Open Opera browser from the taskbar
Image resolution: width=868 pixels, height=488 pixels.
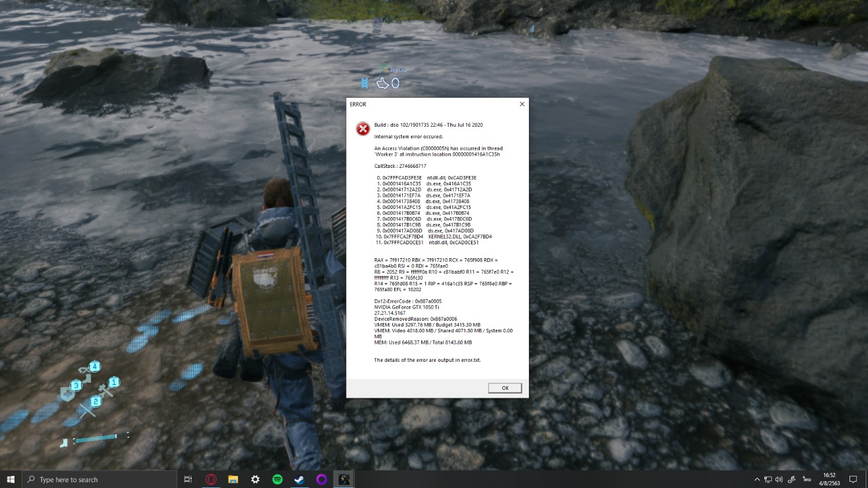coord(211,479)
